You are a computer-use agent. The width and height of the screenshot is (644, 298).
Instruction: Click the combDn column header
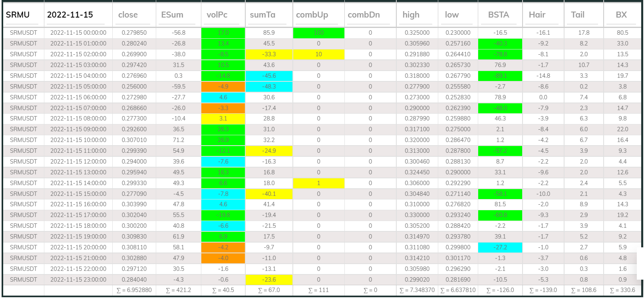coord(364,15)
